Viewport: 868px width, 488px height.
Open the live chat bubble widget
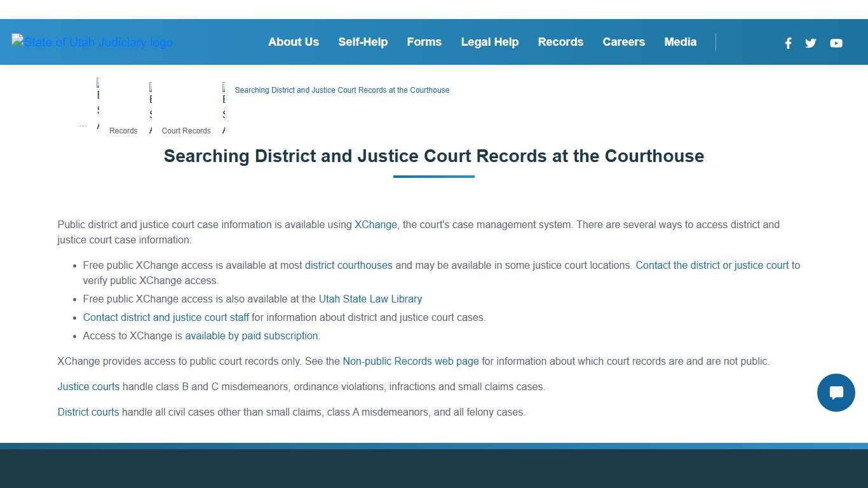pyautogui.click(x=836, y=393)
